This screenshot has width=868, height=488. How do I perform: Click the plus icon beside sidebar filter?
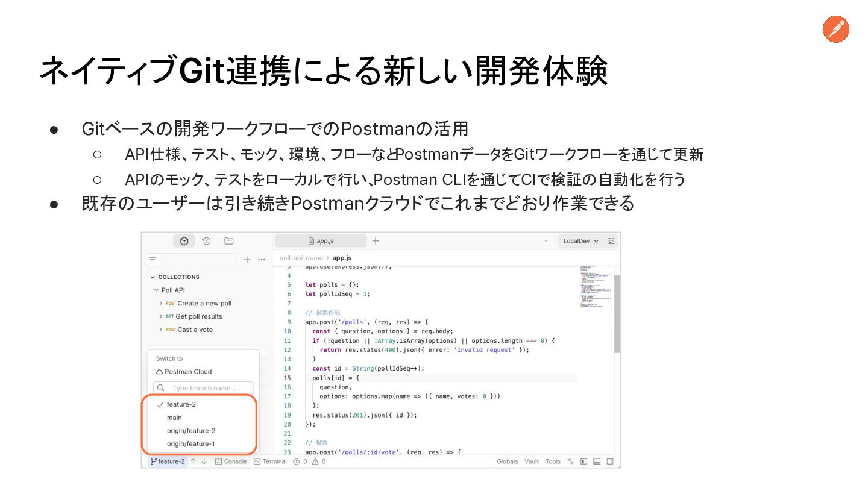247,260
